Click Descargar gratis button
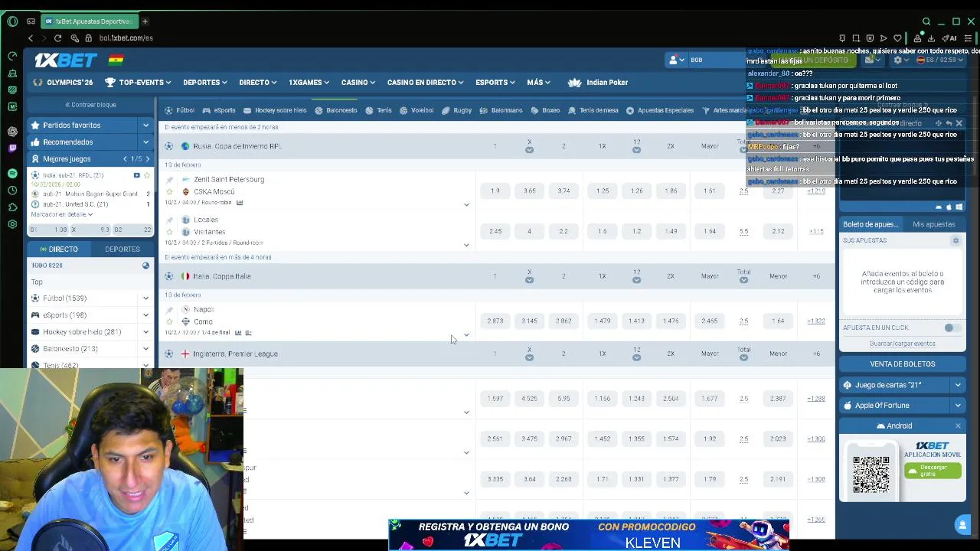This screenshot has width=980, height=551. point(933,470)
